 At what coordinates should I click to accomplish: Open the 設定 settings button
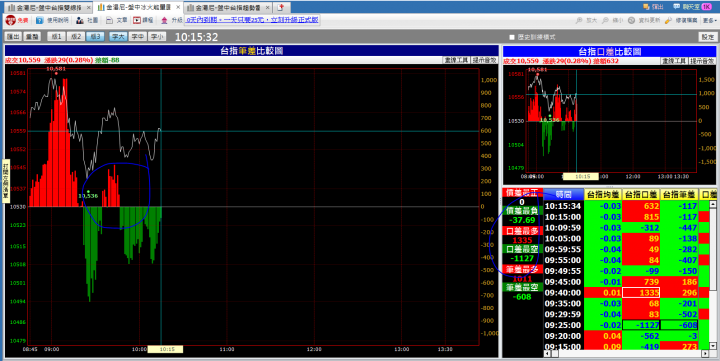click(708, 37)
